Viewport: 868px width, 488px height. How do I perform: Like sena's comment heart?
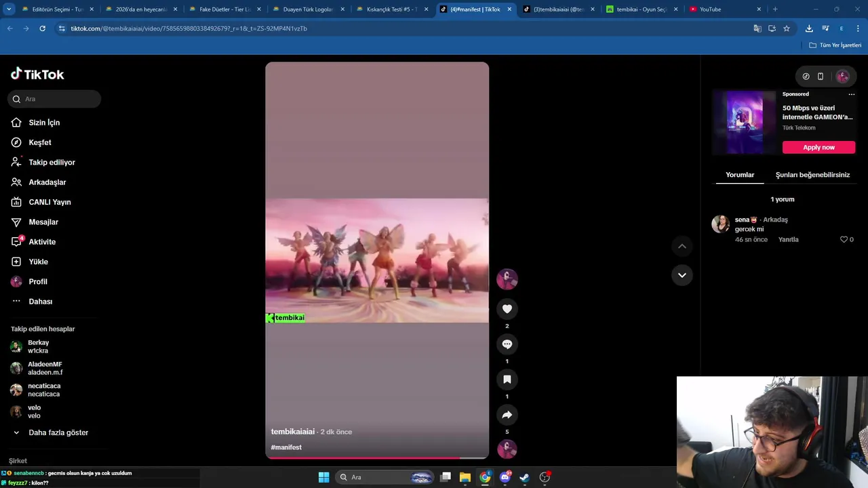[x=844, y=239]
